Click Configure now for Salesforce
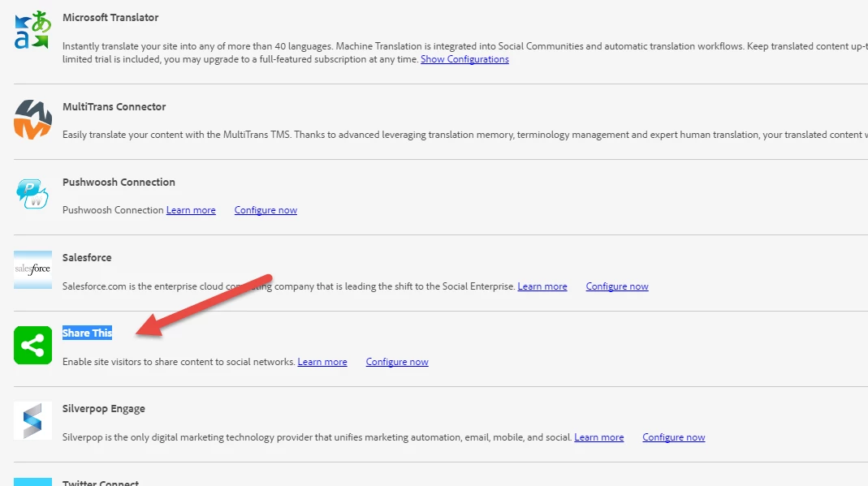The width and height of the screenshot is (868, 486). click(x=617, y=286)
